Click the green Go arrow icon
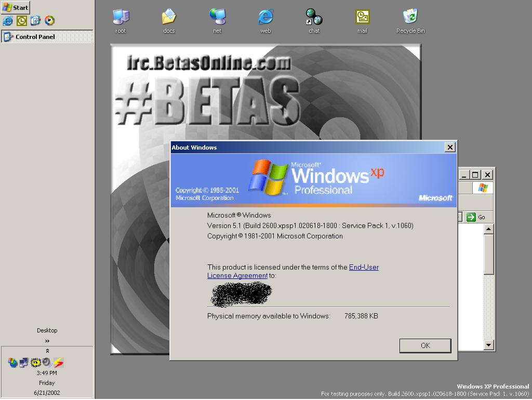The height and width of the screenshot is (400, 532). click(471, 217)
